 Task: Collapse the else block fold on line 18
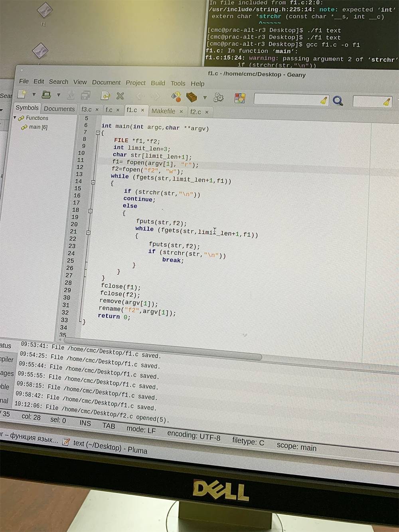pyautogui.click(x=91, y=211)
